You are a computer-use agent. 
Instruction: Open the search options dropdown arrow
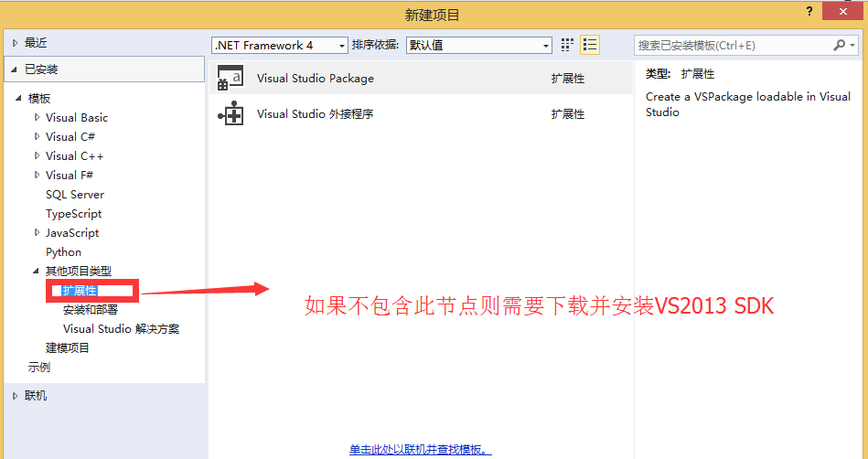[x=852, y=46]
